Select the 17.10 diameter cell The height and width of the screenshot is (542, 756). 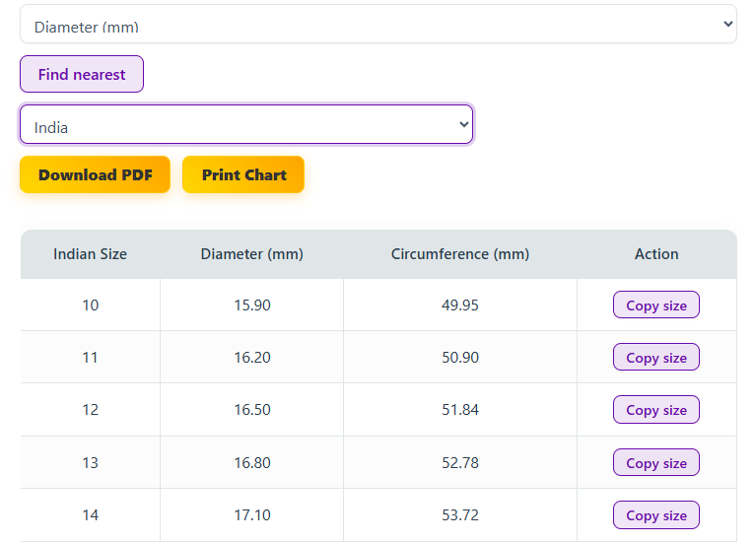251,515
